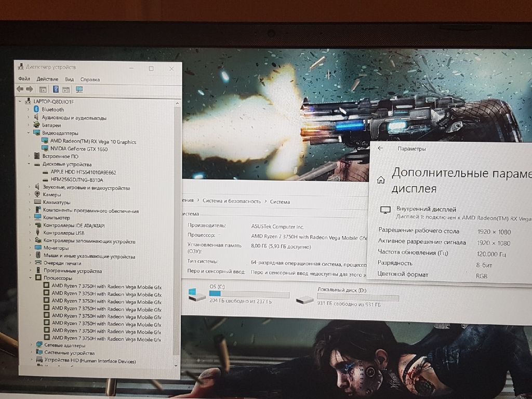Image resolution: width=532 pixels, height=399 pixels.
Task: Click the Мониторы monitor icon
Action: (x=38, y=248)
